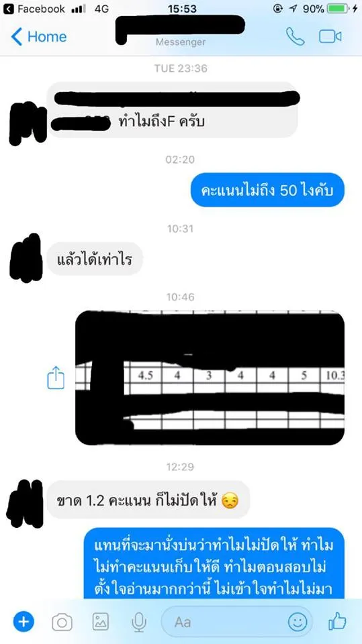The width and height of the screenshot is (362, 644).
Task: Start a video call with camera icon
Action: tap(330, 36)
